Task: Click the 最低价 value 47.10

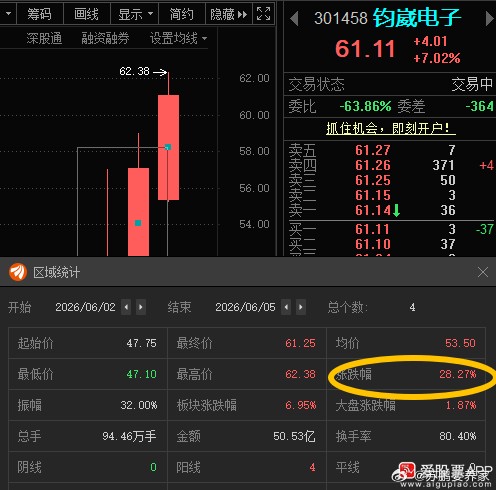Action: (x=141, y=374)
